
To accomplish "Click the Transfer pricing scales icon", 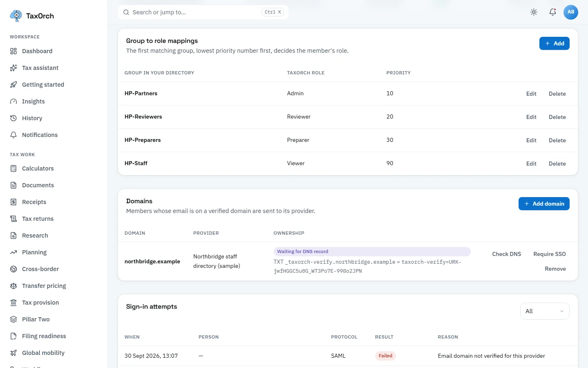I will (x=13, y=286).
